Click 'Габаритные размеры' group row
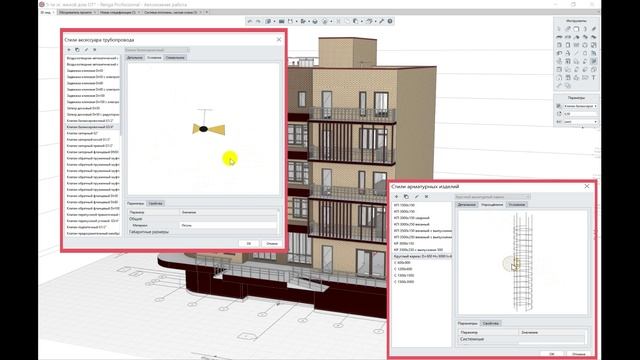The width and height of the screenshot is (640, 360). tap(202, 232)
